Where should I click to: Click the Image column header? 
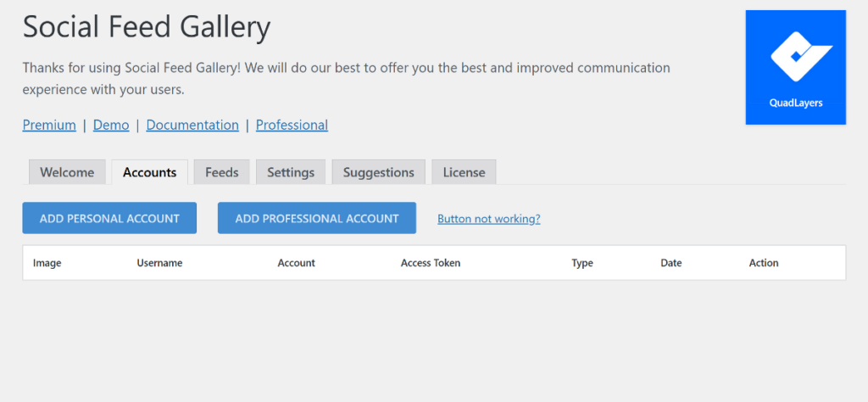click(47, 263)
